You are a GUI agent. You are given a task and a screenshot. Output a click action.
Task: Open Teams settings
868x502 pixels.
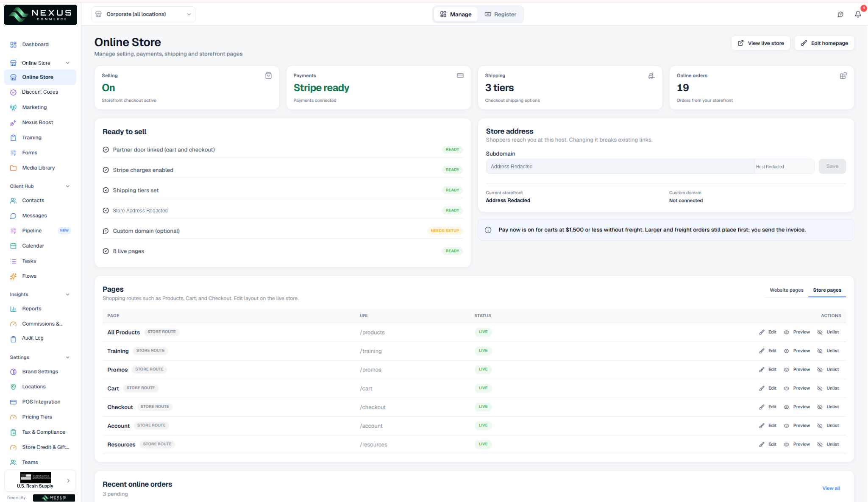[x=30, y=463]
